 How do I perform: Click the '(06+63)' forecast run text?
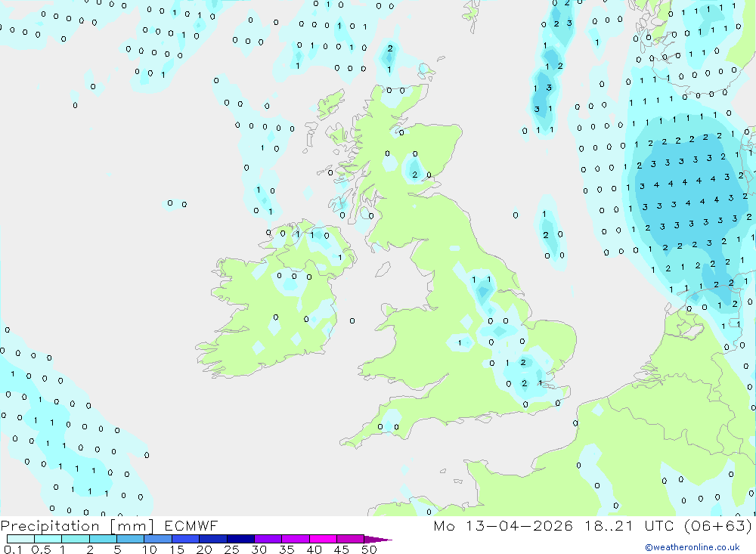[x=718, y=526]
